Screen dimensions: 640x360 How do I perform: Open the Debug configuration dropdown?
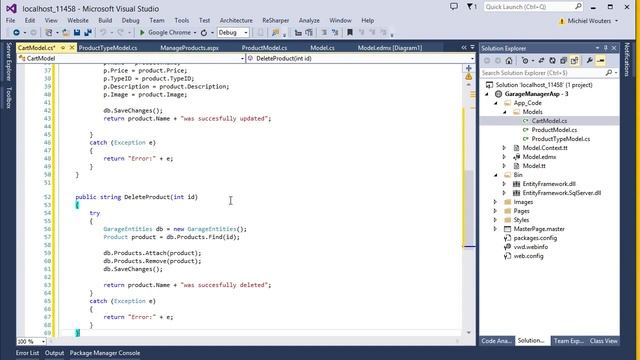[233, 32]
